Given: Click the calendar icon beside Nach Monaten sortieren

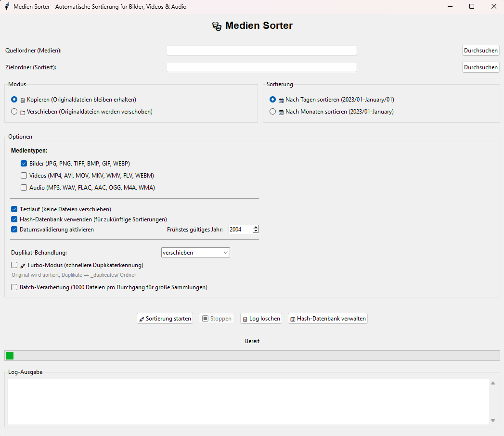Looking at the screenshot, I should (x=280, y=111).
